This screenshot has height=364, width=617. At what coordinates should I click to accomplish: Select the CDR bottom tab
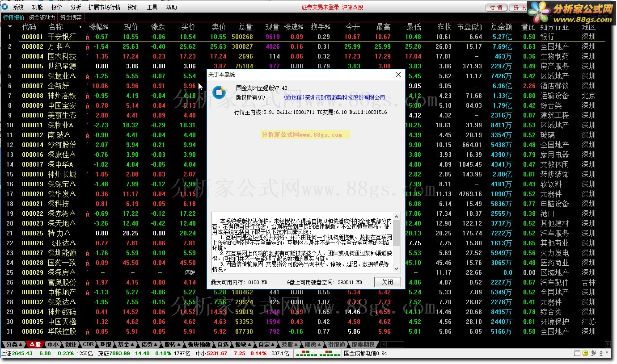pos(89,344)
